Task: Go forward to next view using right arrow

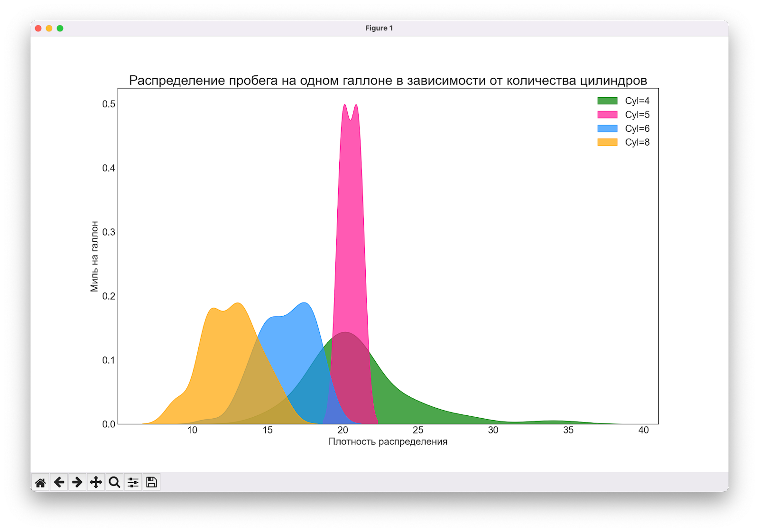Action: coord(77,482)
